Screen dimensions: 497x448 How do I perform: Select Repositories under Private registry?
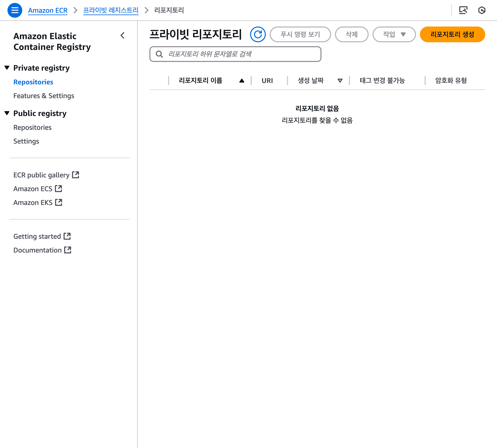(x=33, y=82)
